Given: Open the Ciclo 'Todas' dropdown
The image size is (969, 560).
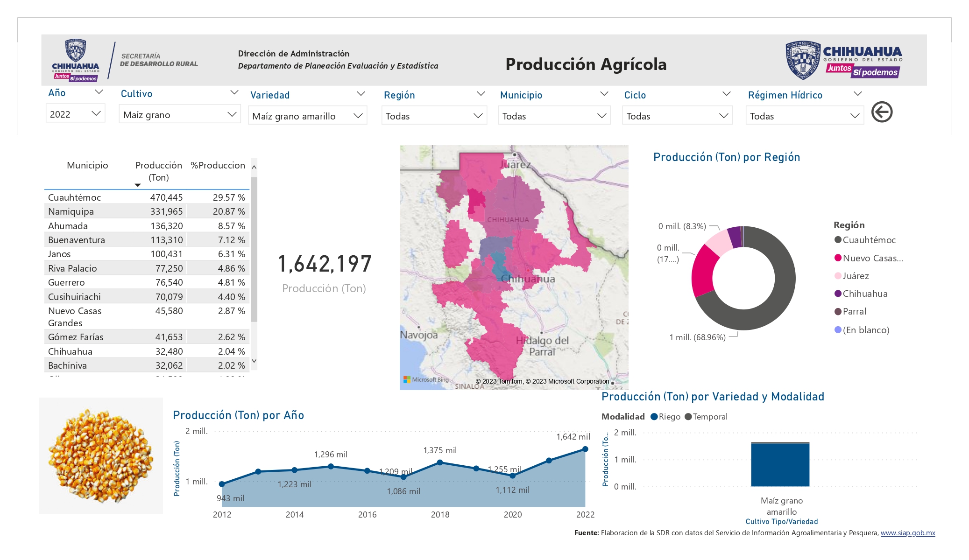Looking at the screenshot, I should pyautogui.click(x=677, y=116).
